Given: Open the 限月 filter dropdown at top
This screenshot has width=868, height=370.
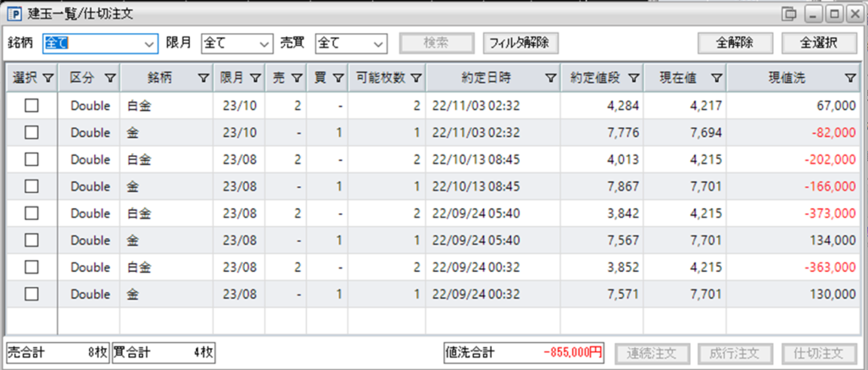Looking at the screenshot, I should pyautogui.click(x=237, y=43).
